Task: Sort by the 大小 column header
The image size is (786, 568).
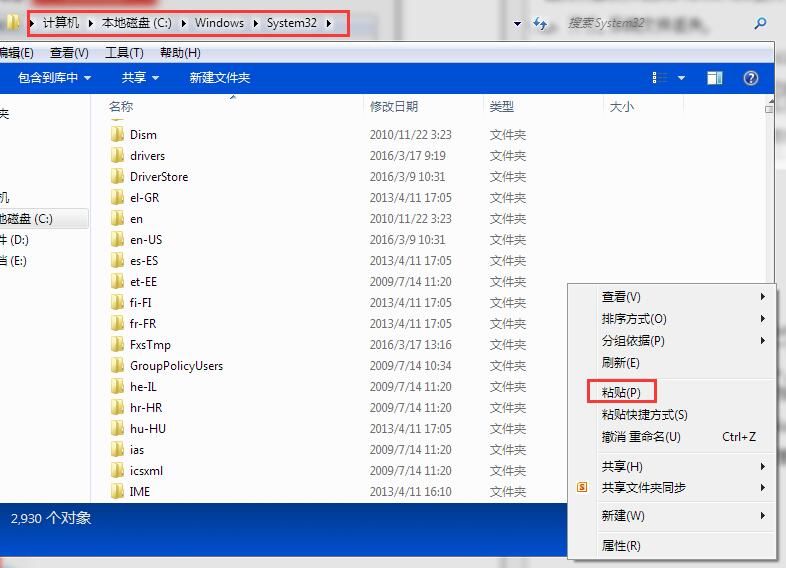Action: point(622,106)
